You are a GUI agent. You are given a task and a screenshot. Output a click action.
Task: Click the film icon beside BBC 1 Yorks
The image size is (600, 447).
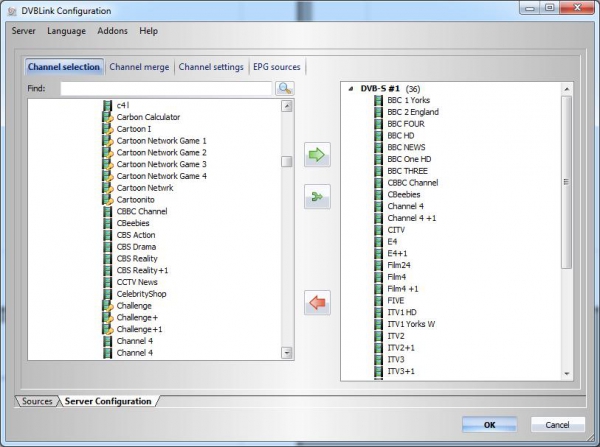pos(378,100)
